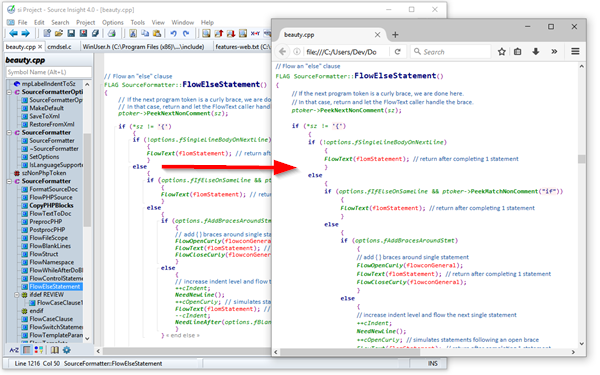Click the browser bookmark star icon
600x375 pixels.
(x=502, y=52)
